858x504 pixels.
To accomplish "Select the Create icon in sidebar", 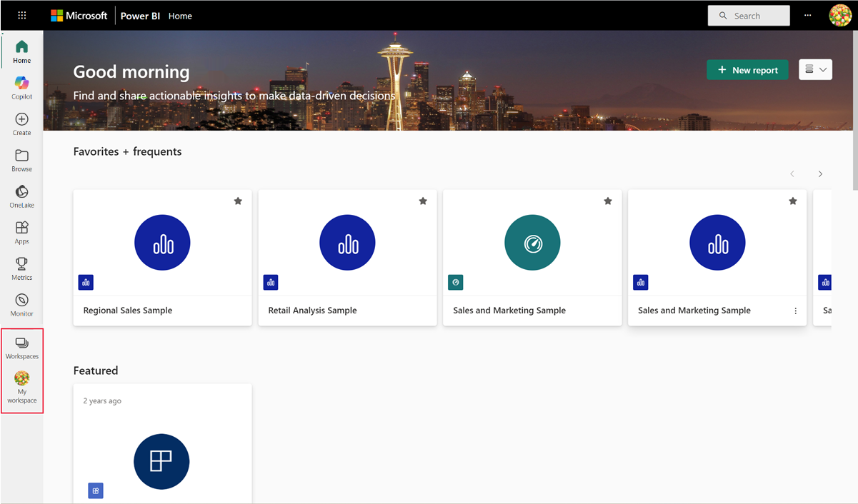I will click(21, 122).
